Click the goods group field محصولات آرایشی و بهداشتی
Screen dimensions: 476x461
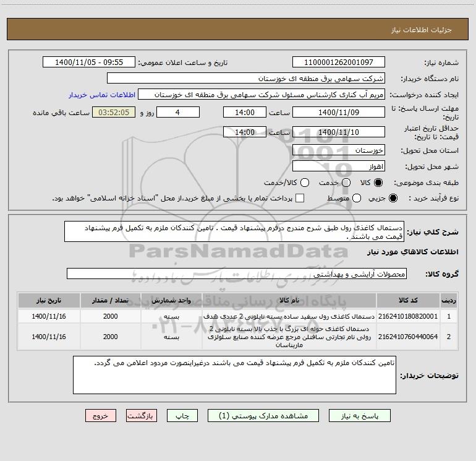point(237,274)
